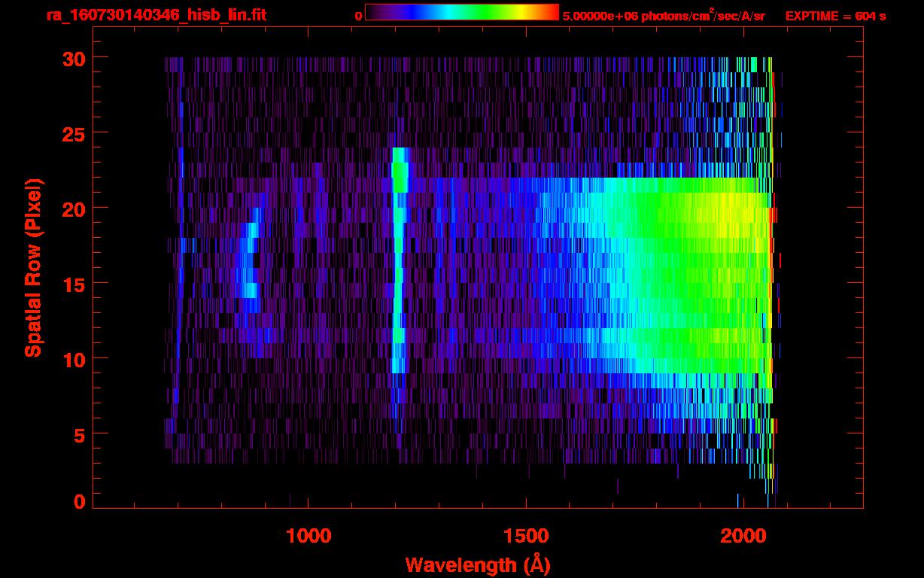This screenshot has height=578, width=924.
Task: Click the 2000 tick label on wavelength axis
Action: pyautogui.click(x=743, y=536)
